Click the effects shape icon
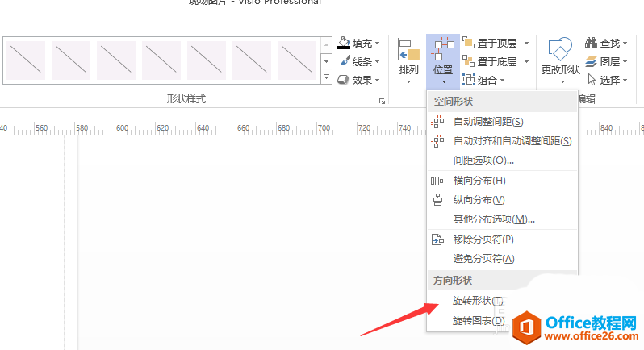The height and width of the screenshot is (350, 644). click(343, 80)
